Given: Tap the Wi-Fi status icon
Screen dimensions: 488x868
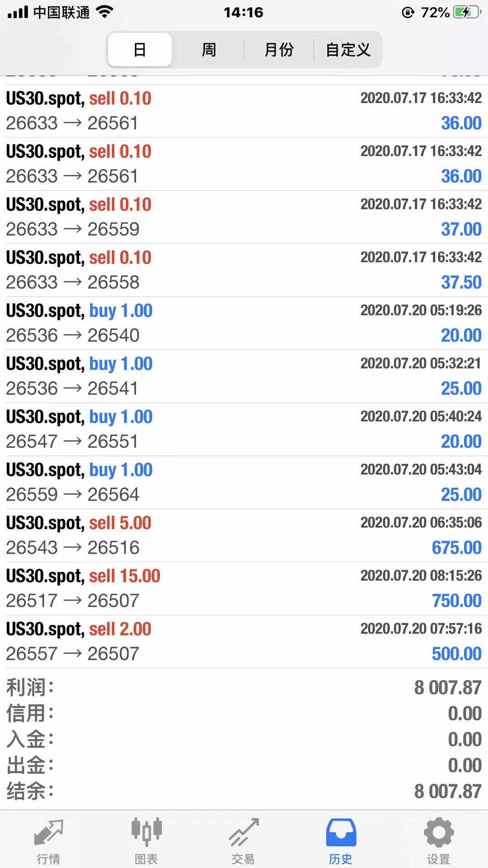Looking at the screenshot, I should [105, 12].
